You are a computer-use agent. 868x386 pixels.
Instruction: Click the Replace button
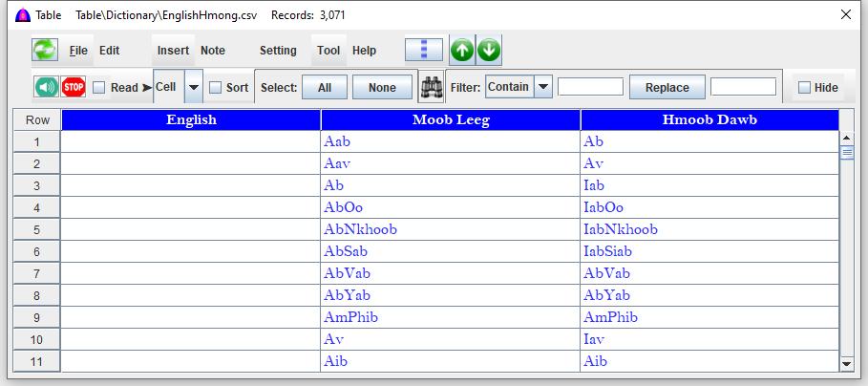pyautogui.click(x=667, y=87)
